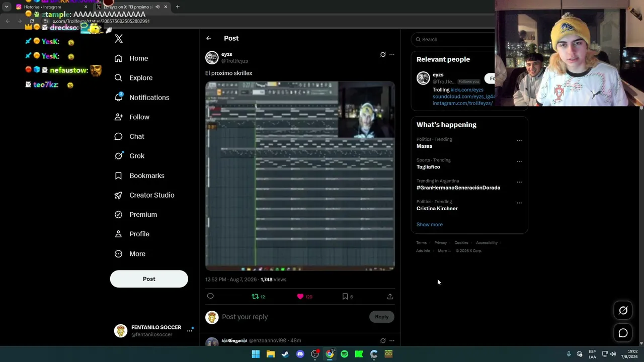The image size is (644, 362).
Task: Open account menu dots beside FENTANILO SOCCER
Action: (x=190, y=330)
